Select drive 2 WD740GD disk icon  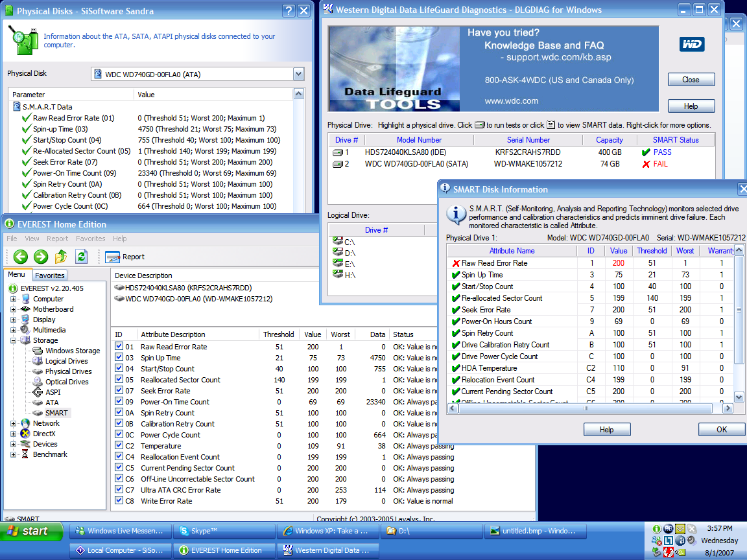[x=338, y=164]
